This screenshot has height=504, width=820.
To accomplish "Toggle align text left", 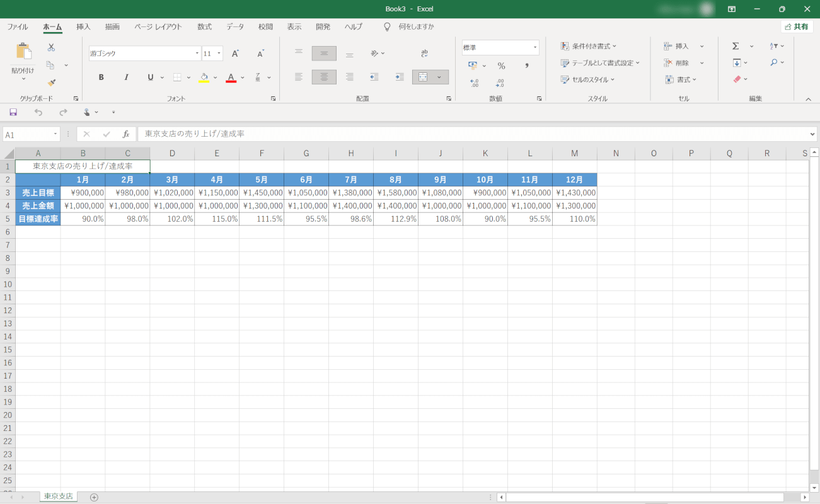I will tap(299, 77).
